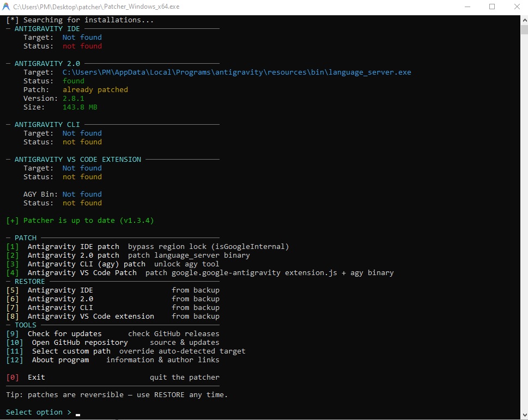Click option [9] Check for updates

(x=113, y=334)
